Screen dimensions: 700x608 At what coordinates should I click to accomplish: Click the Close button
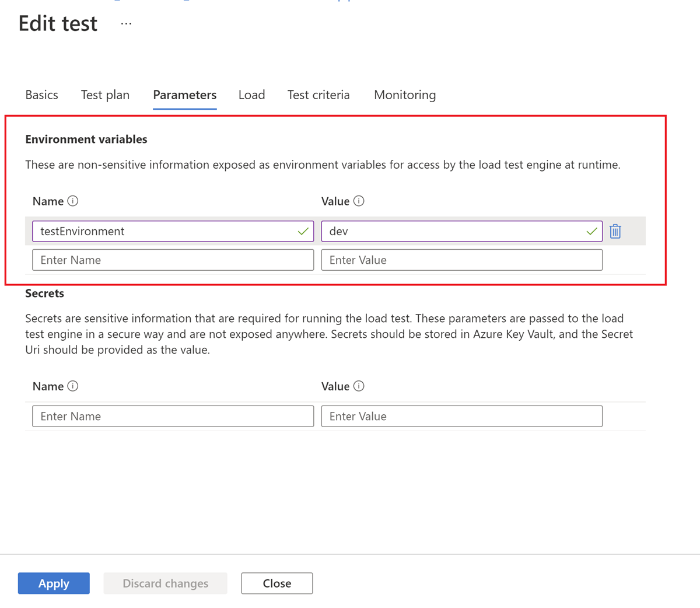point(276,583)
